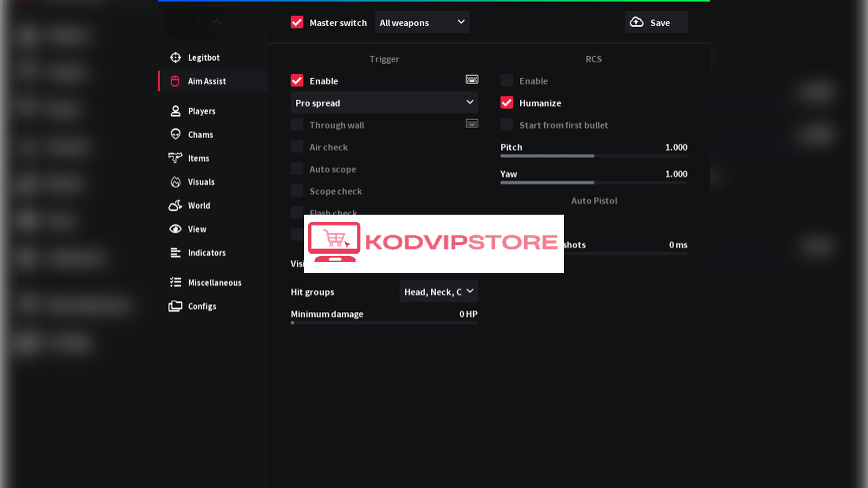The image size is (868, 488).
Task: Toggle the Master switch checkbox
Action: [x=297, y=22]
